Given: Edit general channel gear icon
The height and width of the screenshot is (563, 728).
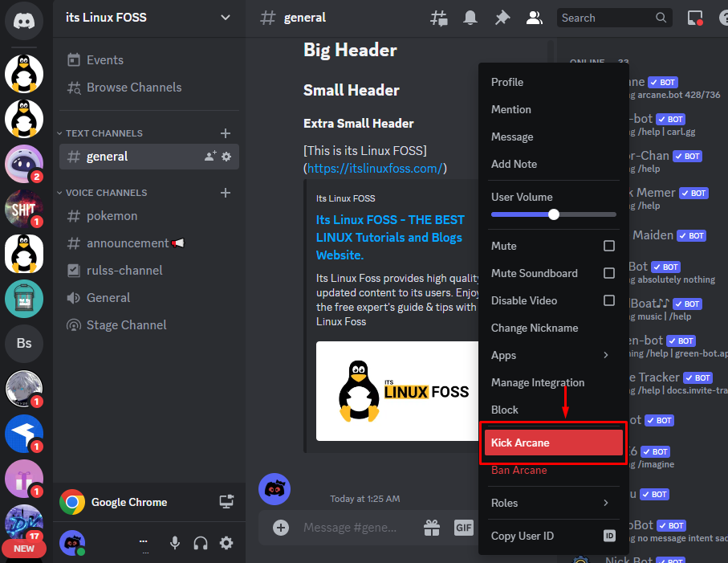Looking at the screenshot, I should pos(226,157).
